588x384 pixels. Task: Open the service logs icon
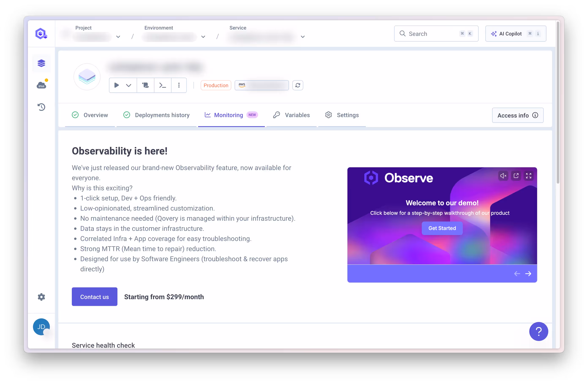point(145,85)
